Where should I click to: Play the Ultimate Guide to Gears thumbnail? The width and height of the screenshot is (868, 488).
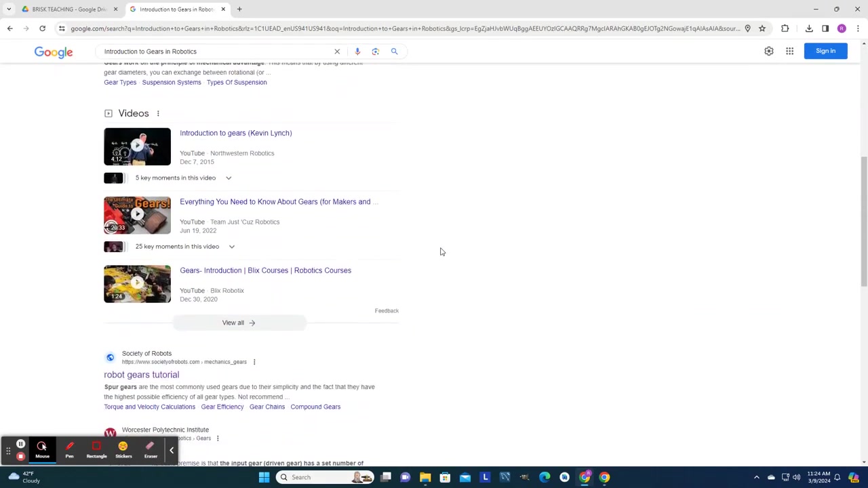[x=137, y=216]
